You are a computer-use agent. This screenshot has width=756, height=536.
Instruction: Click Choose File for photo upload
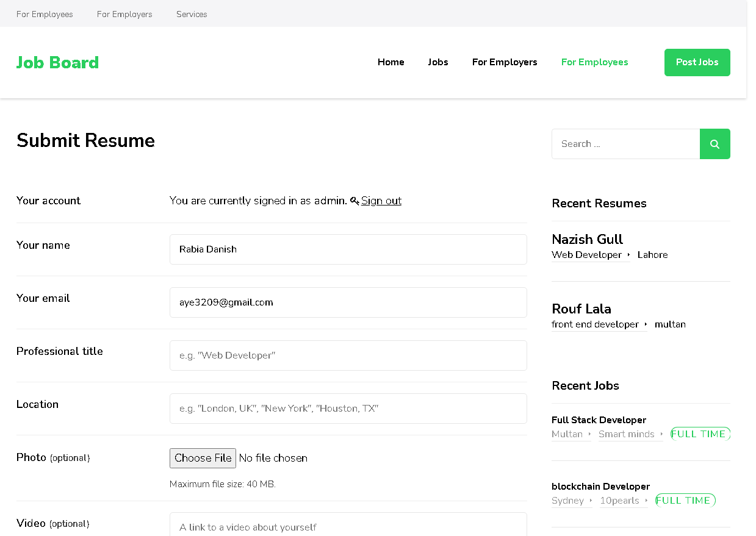click(203, 458)
